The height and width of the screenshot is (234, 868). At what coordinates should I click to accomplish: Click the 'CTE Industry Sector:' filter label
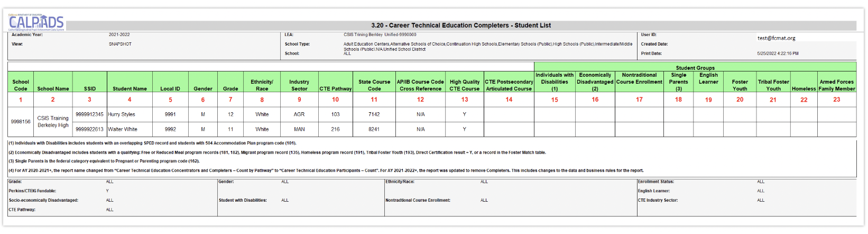coord(658,201)
